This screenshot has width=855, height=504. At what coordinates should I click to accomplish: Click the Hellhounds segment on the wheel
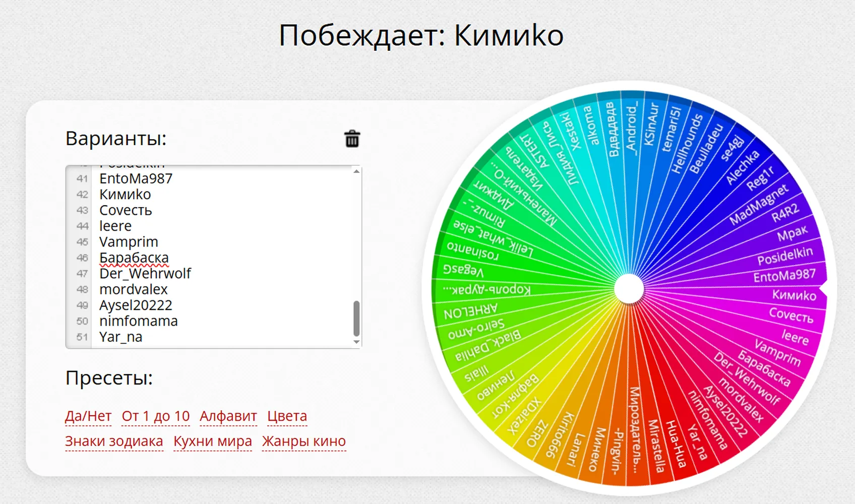point(687,144)
